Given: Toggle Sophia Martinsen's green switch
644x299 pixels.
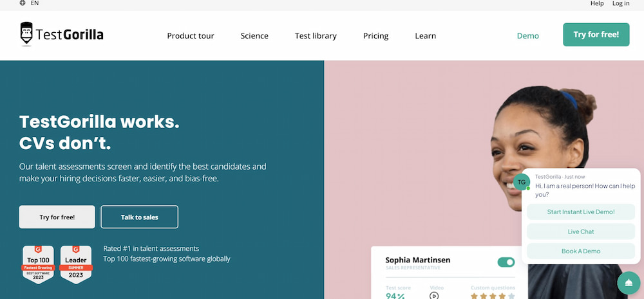Looking at the screenshot, I should coord(506,262).
